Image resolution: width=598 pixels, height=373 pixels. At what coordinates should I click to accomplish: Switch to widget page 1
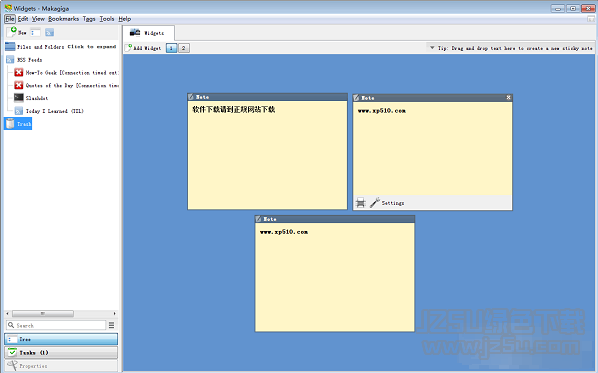click(x=171, y=48)
